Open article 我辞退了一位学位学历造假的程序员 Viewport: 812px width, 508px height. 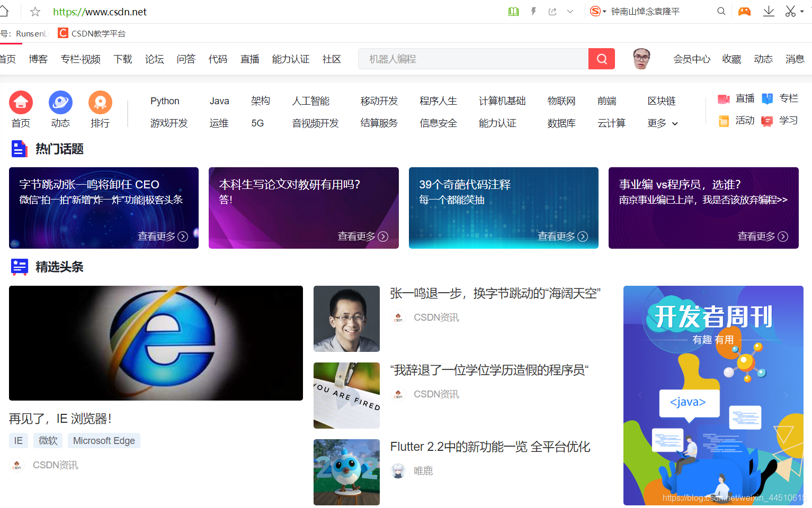[490, 370]
